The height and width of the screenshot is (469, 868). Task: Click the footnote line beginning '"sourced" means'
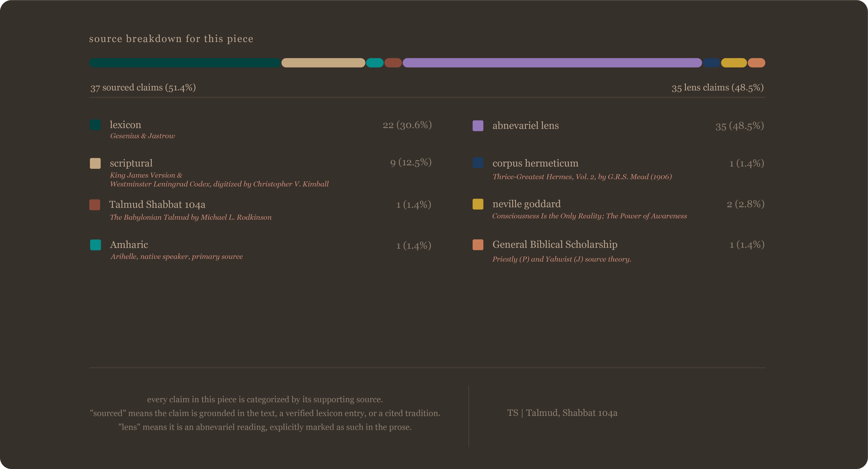(x=265, y=413)
